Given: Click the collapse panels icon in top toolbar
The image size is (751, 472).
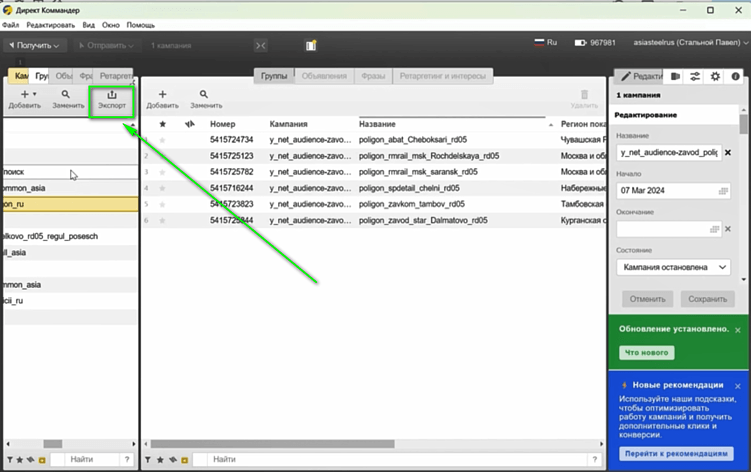Looking at the screenshot, I should pos(261,46).
